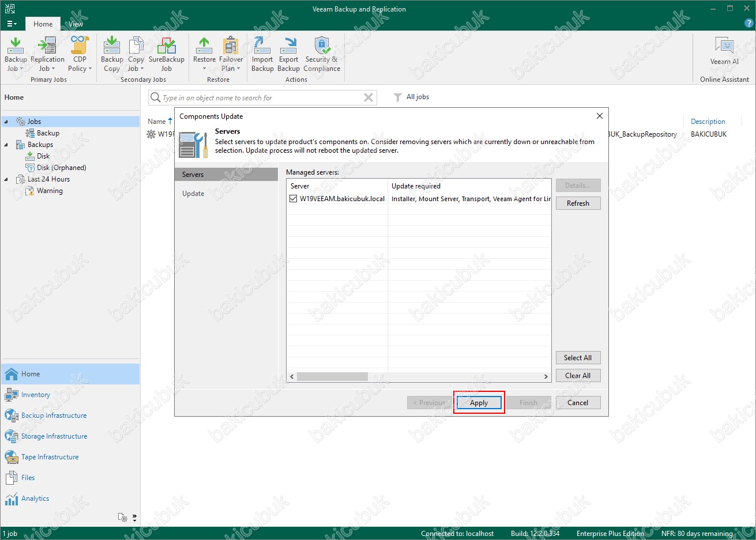Click the filter funnel icon for All jobs
Screen dimensions: 756x540
tap(398, 97)
